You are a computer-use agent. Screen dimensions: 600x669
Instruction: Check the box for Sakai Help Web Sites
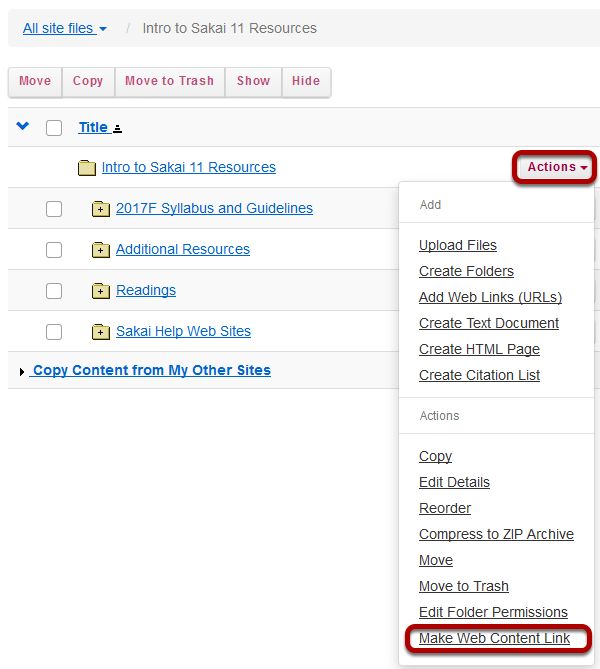click(x=54, y=332)
